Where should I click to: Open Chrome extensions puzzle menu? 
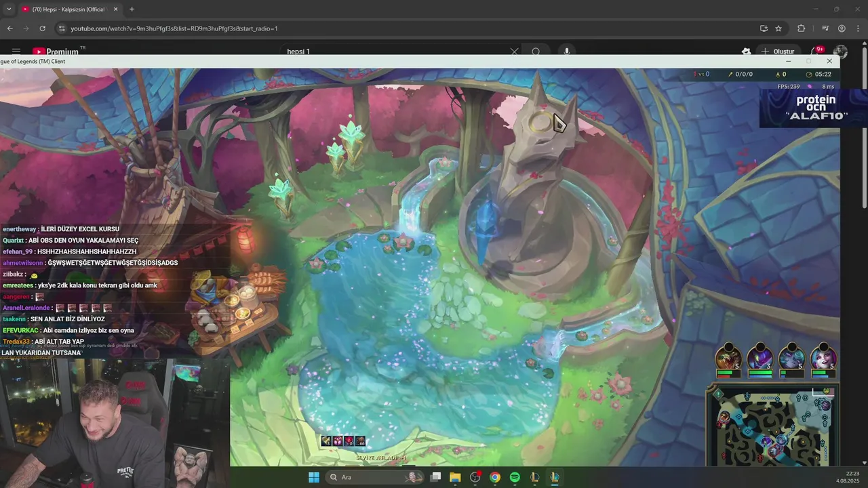[x=802, y=28]
